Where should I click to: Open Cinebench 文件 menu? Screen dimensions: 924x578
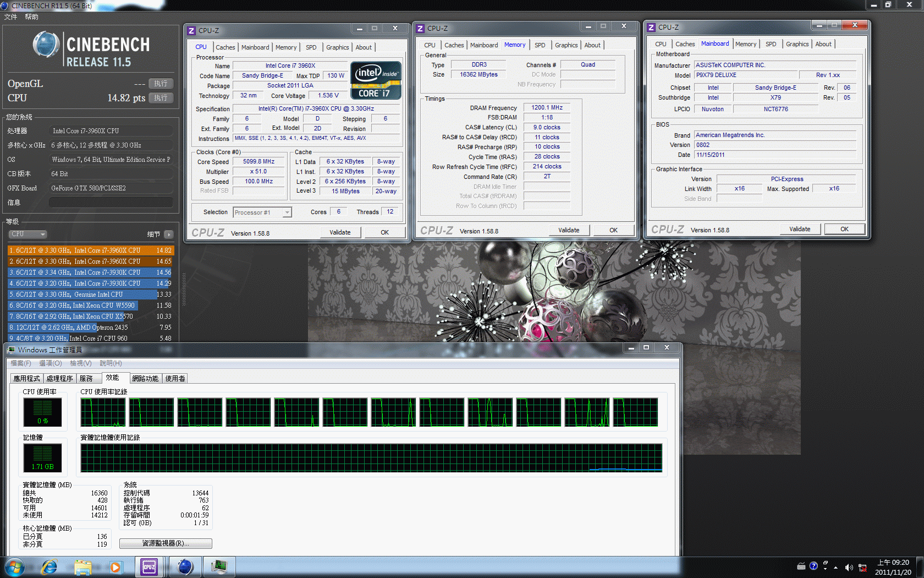pyautogui.click(x=10, y=17)
